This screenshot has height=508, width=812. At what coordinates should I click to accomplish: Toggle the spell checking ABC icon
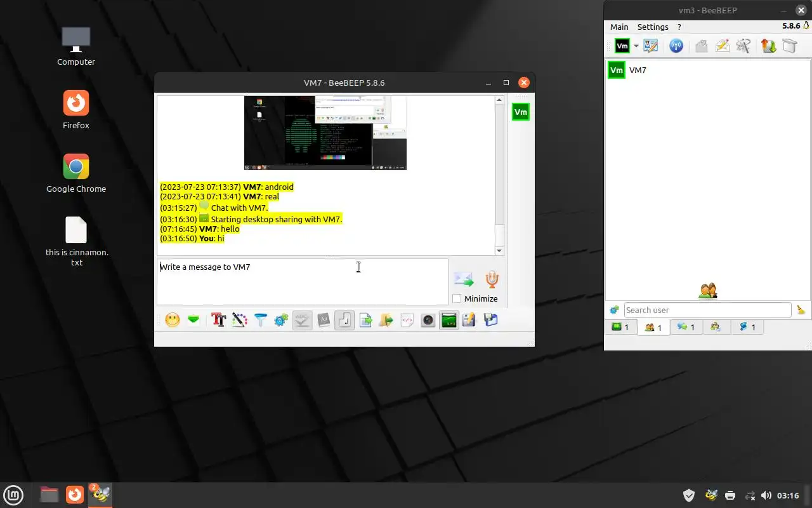302,320
